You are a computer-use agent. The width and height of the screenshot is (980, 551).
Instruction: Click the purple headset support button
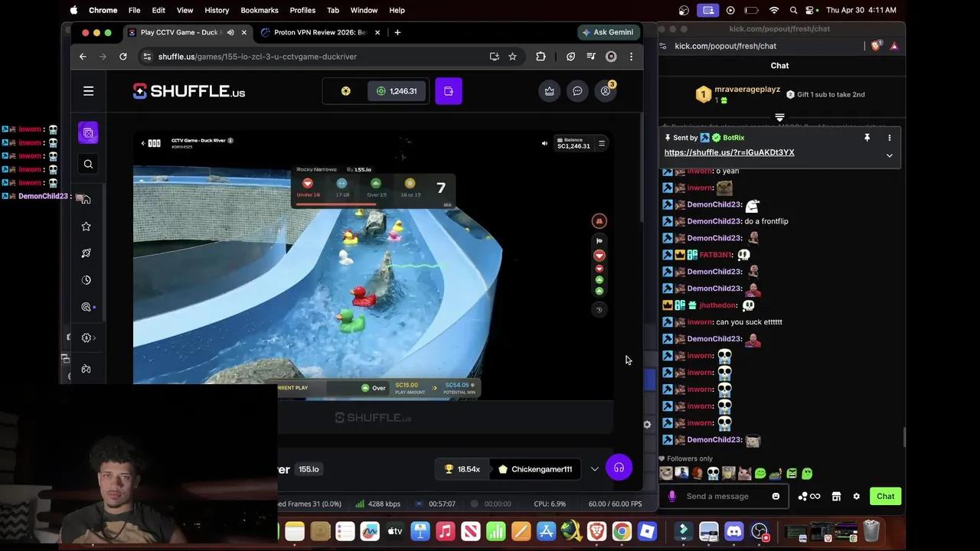(x=619, y=468)
